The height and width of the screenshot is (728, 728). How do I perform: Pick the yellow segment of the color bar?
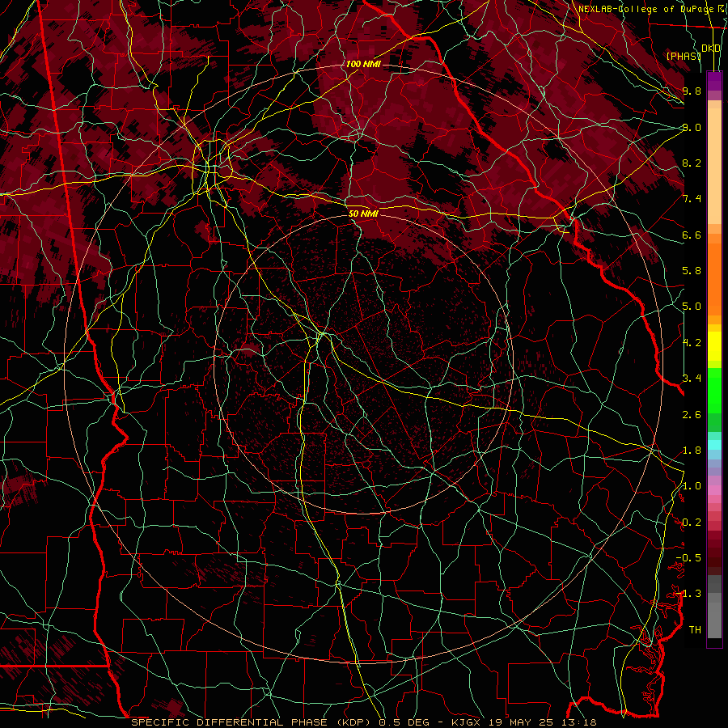714,346
